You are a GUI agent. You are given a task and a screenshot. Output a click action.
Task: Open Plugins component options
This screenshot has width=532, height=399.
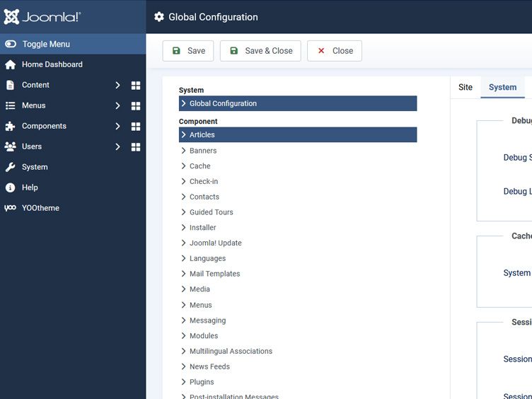[202, 382]
